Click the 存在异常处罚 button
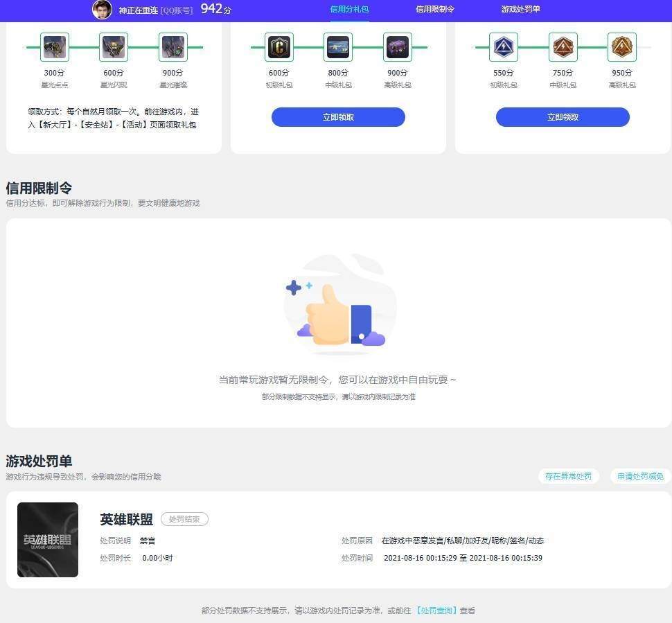Screen dimensions: 672x623 click(568, 476)
